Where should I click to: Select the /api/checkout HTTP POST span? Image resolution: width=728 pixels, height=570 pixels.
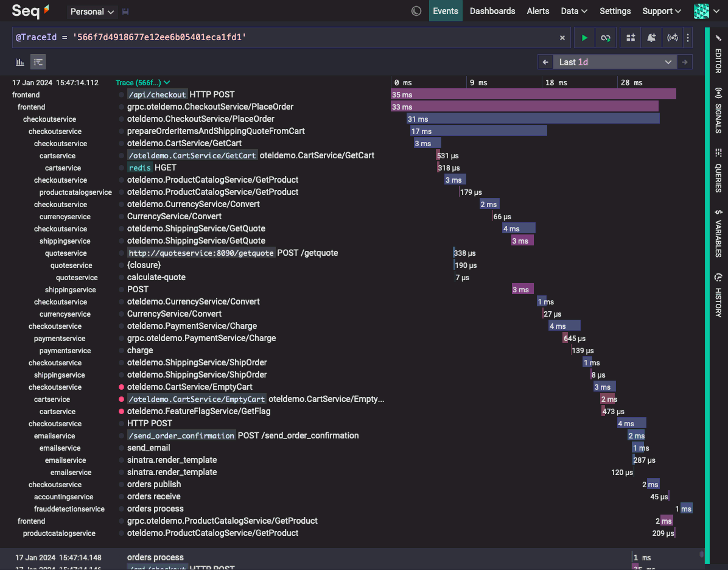tap(181, 95)
